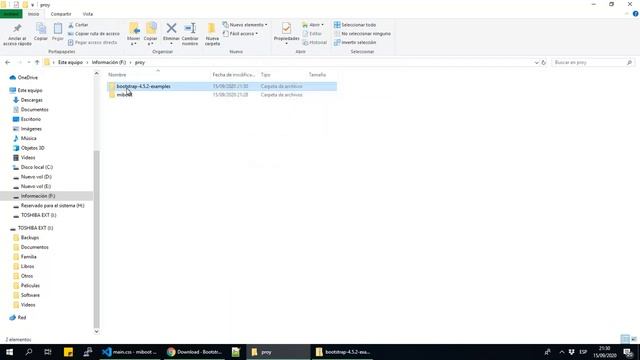
Task: Open the ribbon help icon
Action: click(x=635, y=14)
